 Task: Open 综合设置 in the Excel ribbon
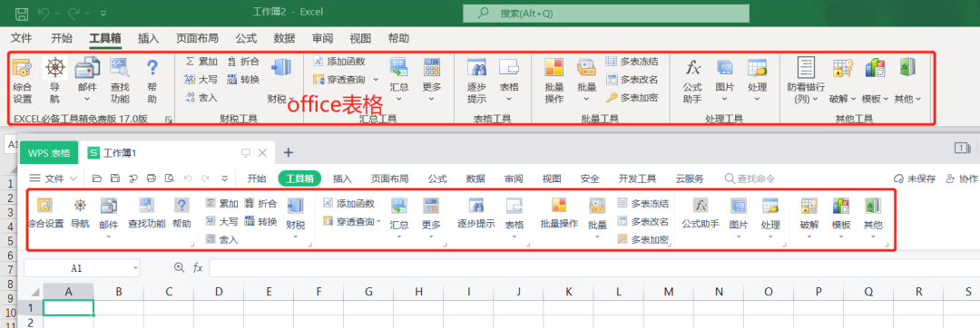click(23, 80)
